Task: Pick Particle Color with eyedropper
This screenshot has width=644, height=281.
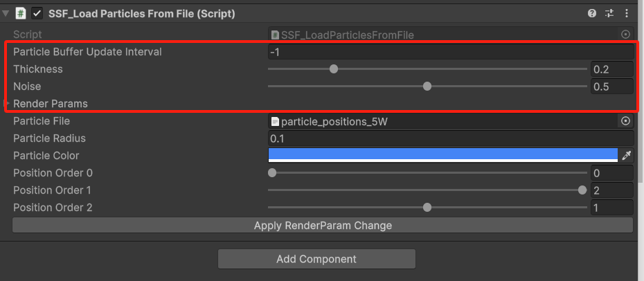Action: 627,156
